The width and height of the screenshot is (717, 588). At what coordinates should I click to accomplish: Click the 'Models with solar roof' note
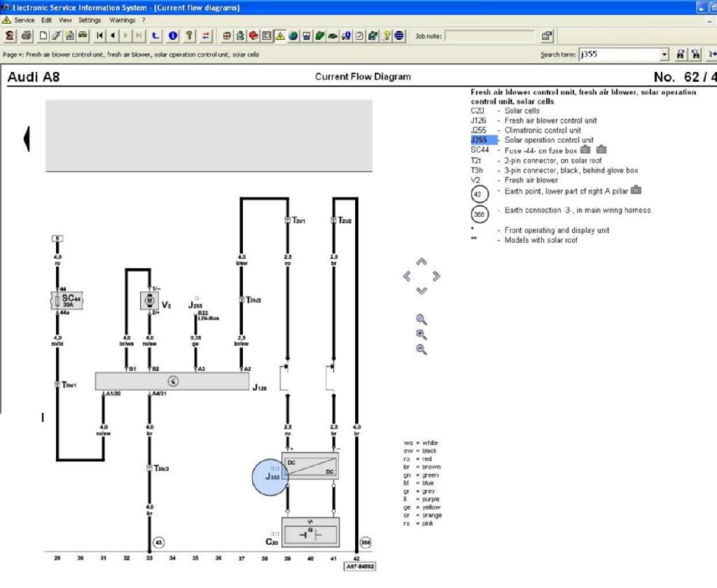541,240
